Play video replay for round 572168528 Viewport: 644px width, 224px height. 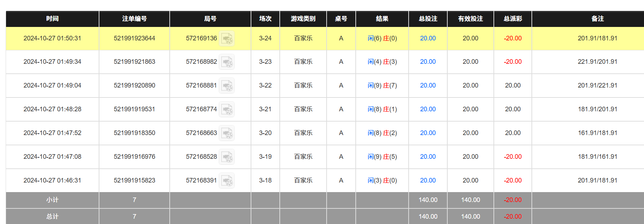coord(227,157)
